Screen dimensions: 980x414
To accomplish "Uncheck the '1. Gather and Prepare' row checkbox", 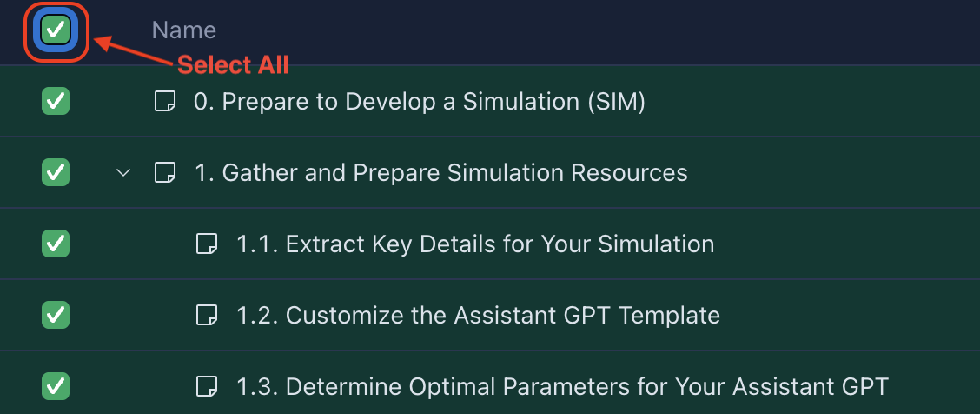I will coord(56,172).
